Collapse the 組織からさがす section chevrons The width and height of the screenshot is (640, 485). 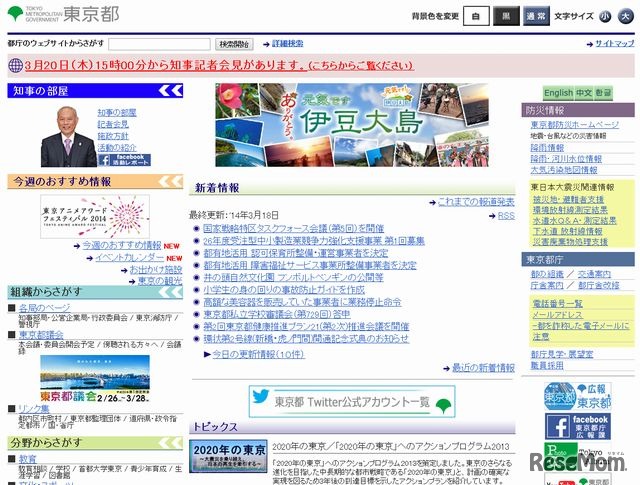tap(171, 292)
